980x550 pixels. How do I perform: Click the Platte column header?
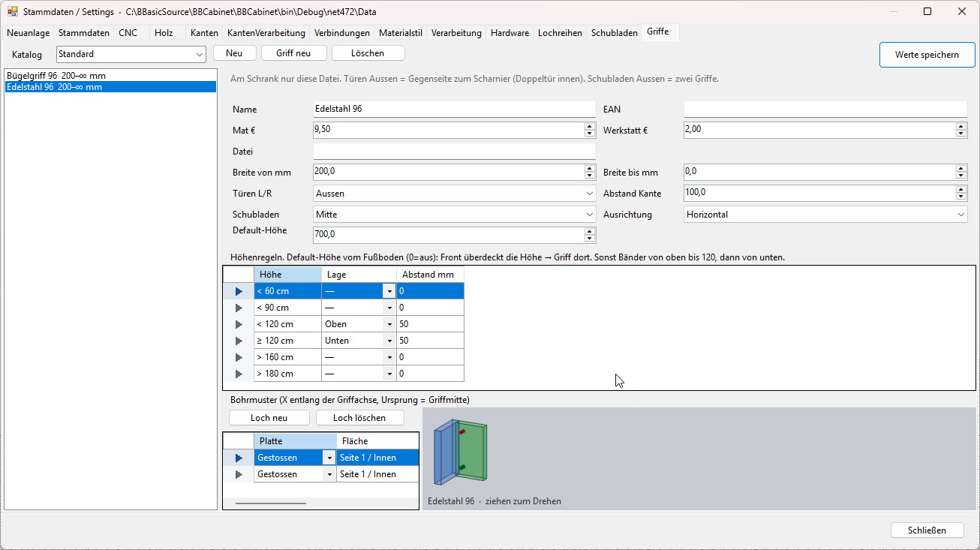coord(296,441)
